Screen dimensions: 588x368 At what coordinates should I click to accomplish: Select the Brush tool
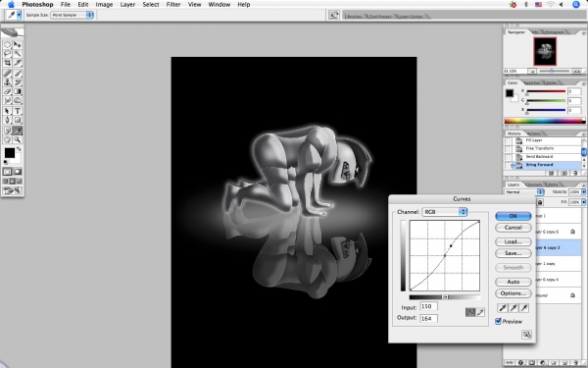pyautogui.click(x=18, y=74)
